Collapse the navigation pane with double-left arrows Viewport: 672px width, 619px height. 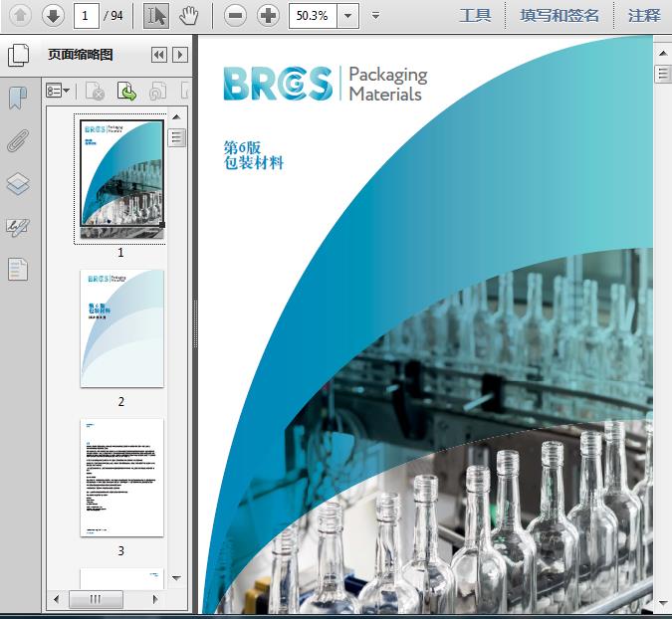pos(159,55)
